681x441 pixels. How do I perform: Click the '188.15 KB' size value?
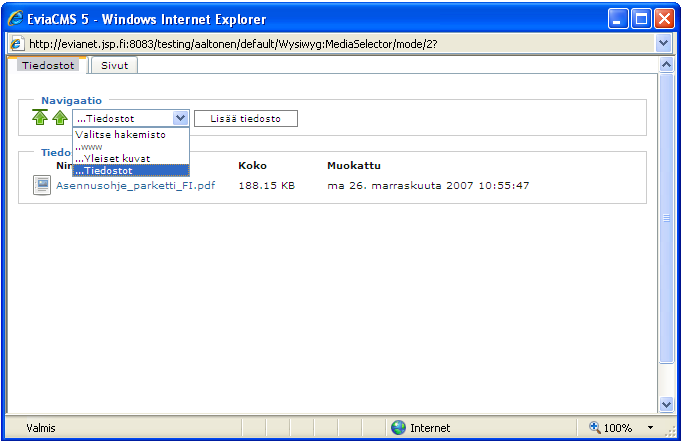[x=267, y=186]
